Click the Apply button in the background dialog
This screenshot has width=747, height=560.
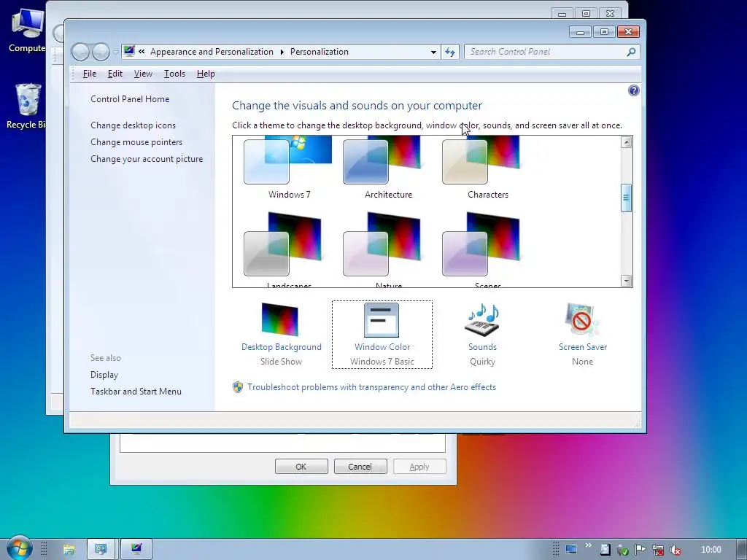419,467
